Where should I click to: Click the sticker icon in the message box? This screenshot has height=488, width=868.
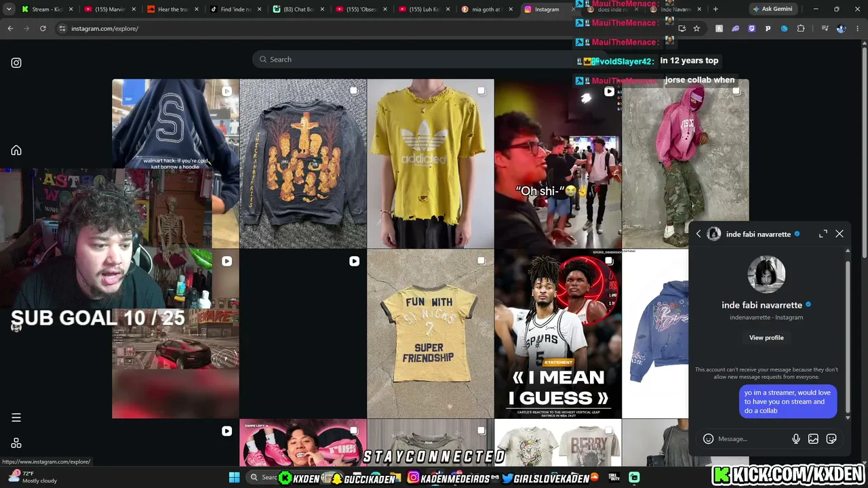point(831,439)
